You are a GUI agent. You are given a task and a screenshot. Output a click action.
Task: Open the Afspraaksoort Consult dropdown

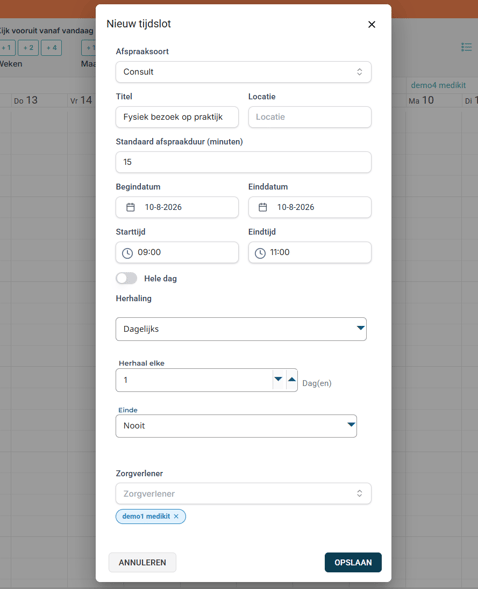click(243, 72)
